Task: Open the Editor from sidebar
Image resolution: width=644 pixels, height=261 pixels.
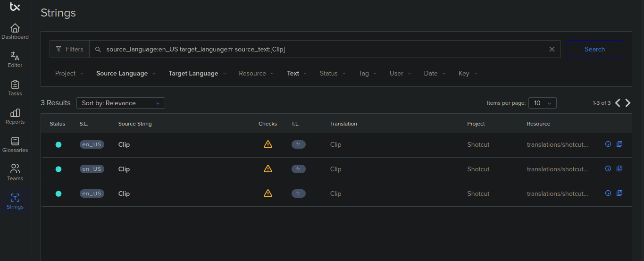Action: click(15, 59)
